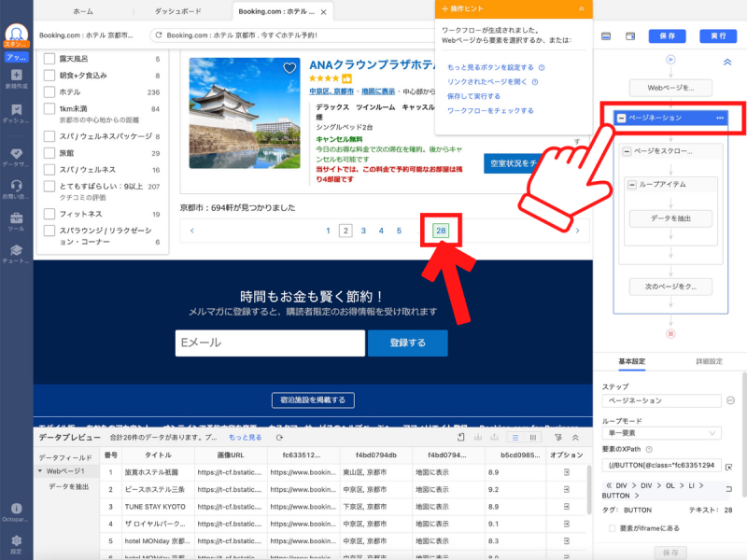Viewport: 747px width, 560px height.
Task: Check the 露天風呂 filter checkbox
Action: pyautogui.click(x=49, y=59)
